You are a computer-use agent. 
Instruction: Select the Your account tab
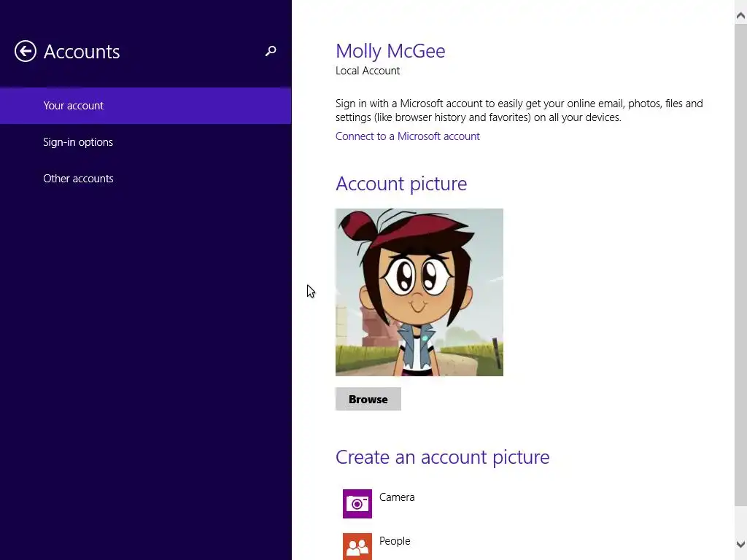[x=146, y=106]
